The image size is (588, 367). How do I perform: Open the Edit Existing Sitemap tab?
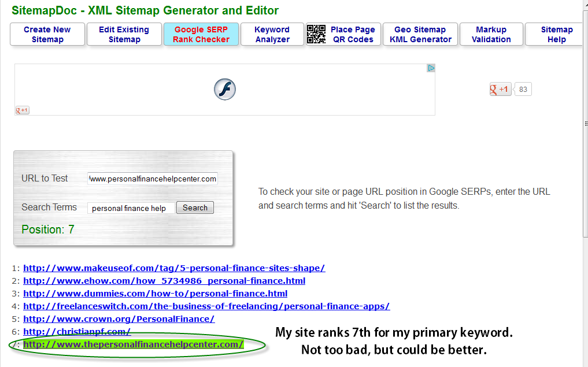coord(124,34)
